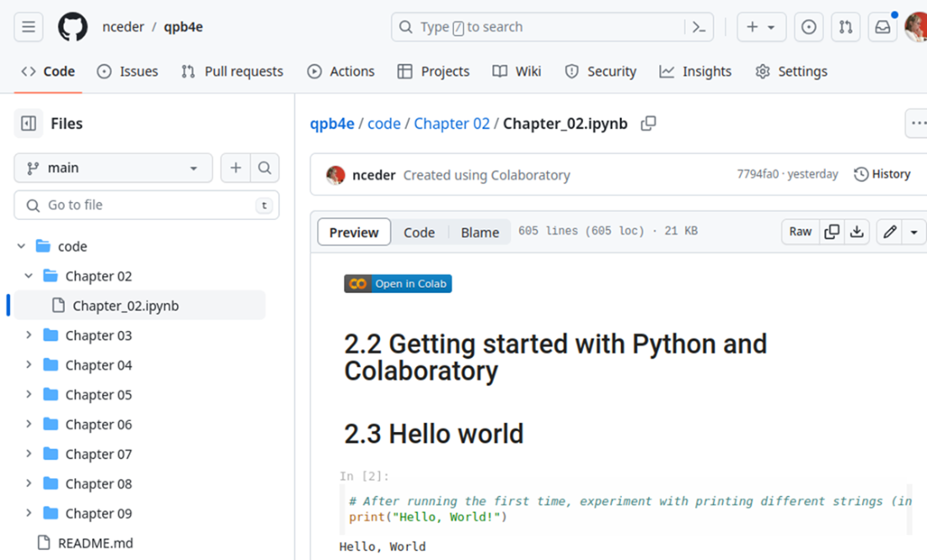Edit the file with the pencil icon
This screenshot has width=927, height=560.
[889, 231]
